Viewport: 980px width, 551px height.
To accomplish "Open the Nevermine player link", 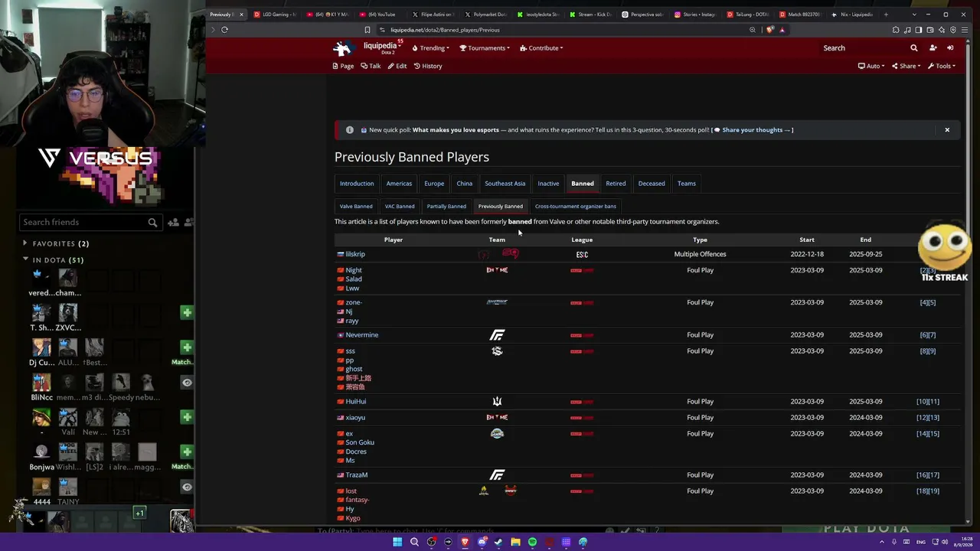I will coord(362,335).
